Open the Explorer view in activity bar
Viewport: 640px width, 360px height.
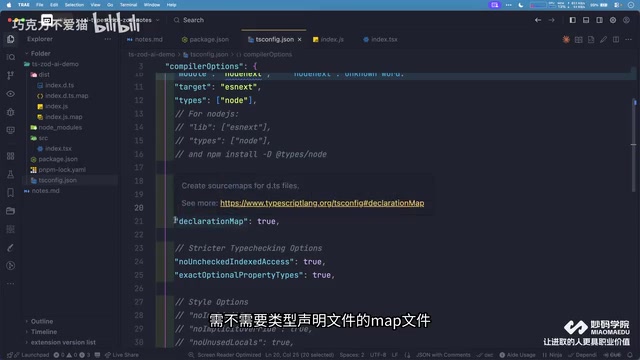pyautogui.click(x=11, y=39)
